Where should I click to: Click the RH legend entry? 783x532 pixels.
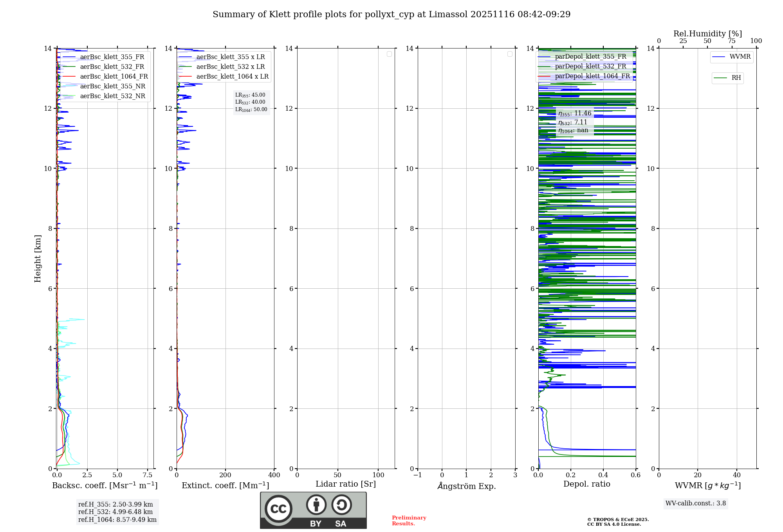click(736, 78)
